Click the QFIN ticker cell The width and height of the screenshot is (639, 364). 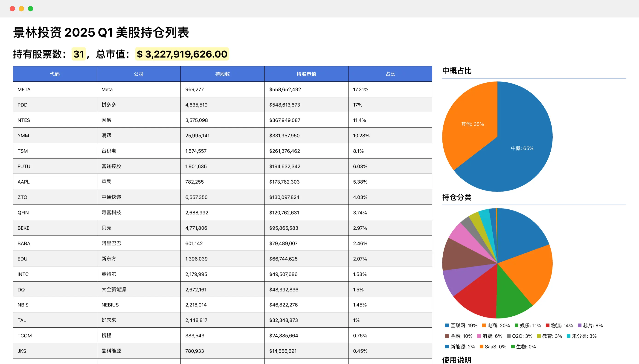coord(55,213)
